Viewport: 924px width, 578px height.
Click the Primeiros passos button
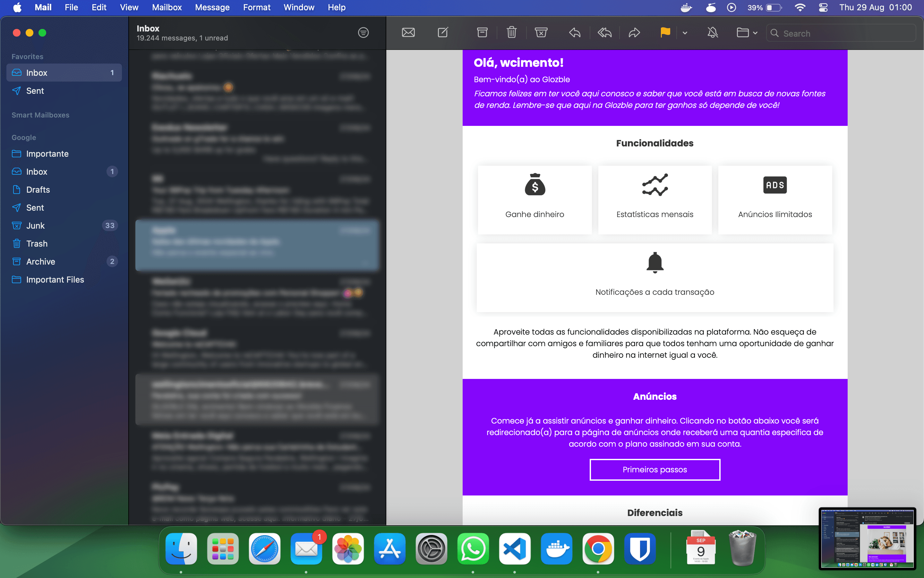point(655,469)
